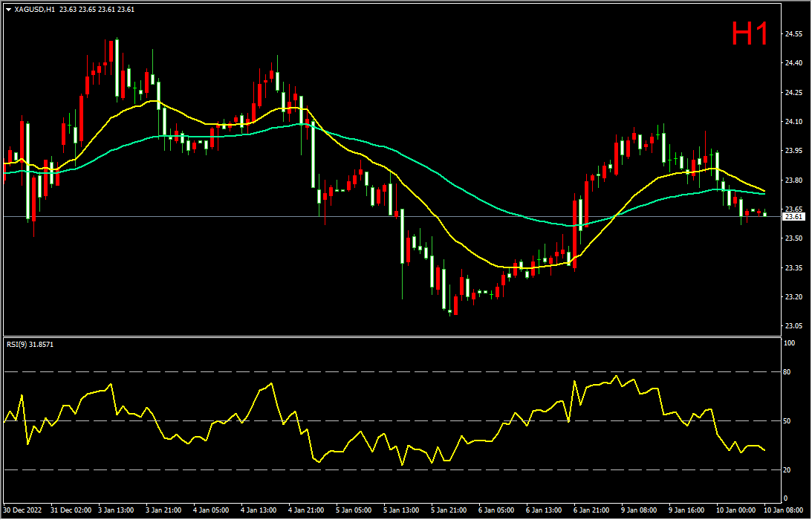Screen dimensions: 812x520
Task: Click the 4 Jan 21:00 time axis label
Action: pyautogui.click(x=306, y=510)
